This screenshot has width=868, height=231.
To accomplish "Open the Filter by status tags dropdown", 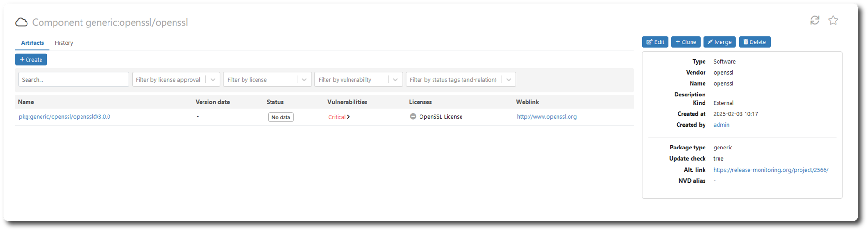I will pos(461,80).
